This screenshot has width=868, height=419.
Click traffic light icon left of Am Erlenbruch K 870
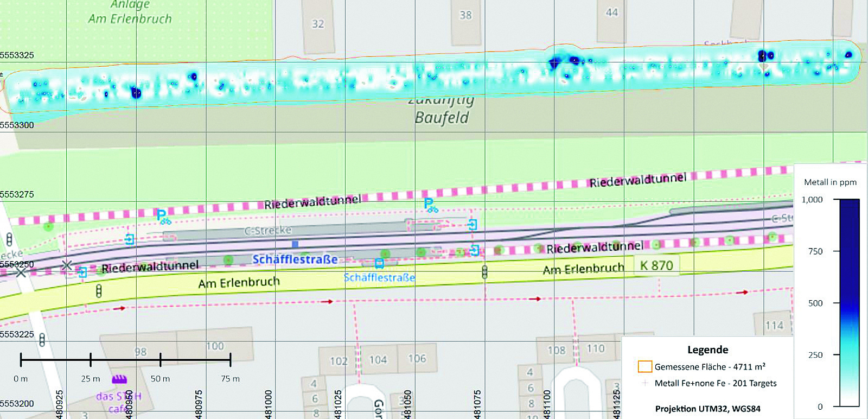click(x=484, y=272)
